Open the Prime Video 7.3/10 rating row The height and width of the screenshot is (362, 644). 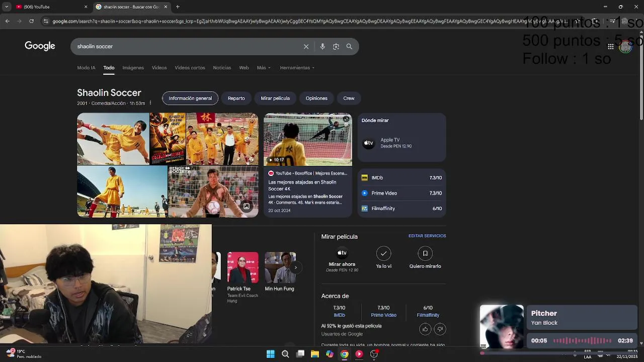tap(401, 193)
